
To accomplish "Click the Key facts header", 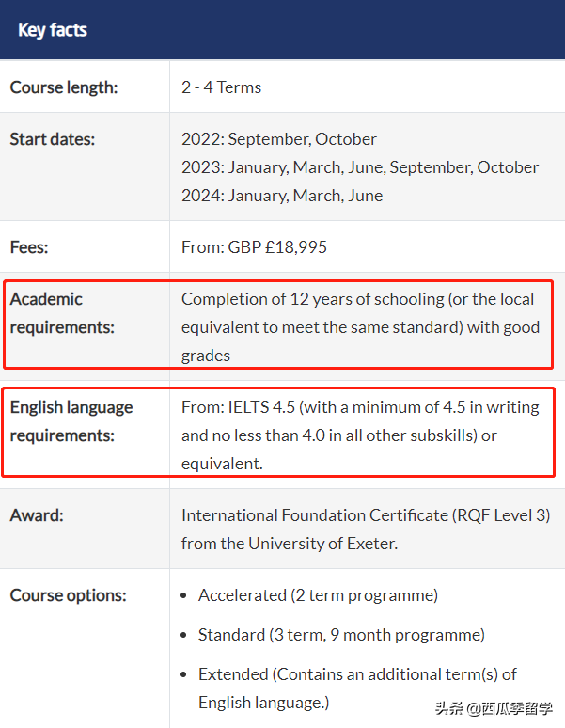I will click(x=53, y=30).
